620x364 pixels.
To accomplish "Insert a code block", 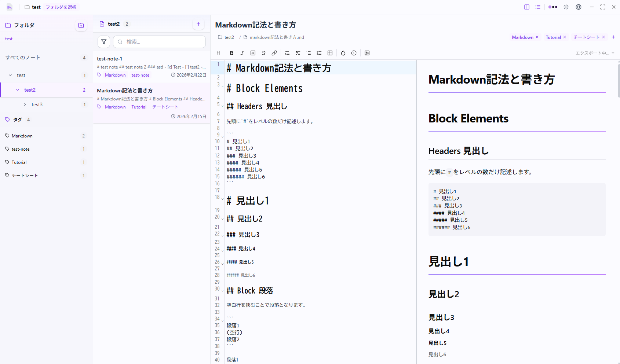I will point(252,53).
